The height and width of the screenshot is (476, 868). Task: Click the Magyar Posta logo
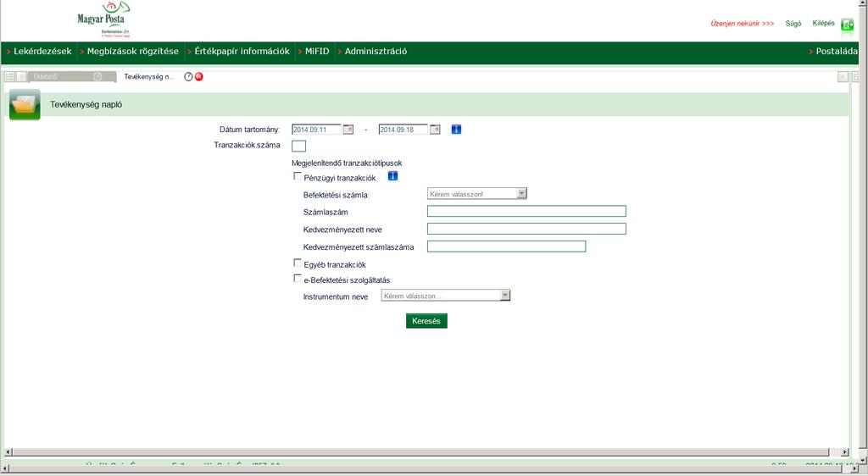(103, 19)
